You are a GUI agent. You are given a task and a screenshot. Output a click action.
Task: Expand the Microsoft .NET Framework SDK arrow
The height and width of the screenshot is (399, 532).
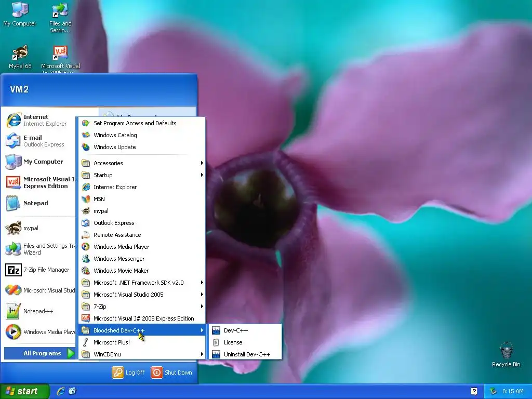point(202,283)
